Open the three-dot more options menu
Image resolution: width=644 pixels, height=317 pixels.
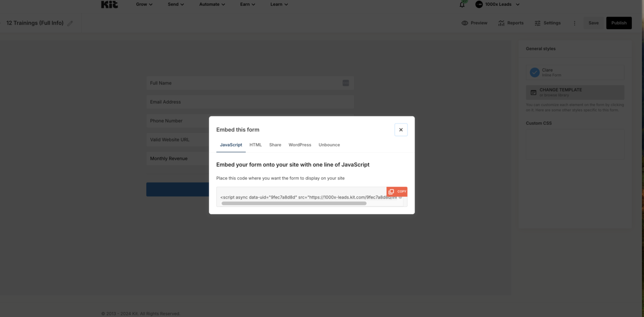coord(575,23)
